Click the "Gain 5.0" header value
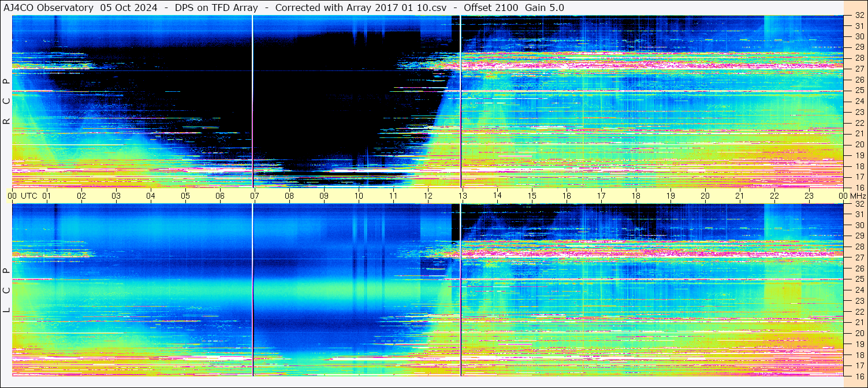 click(x=545, y=8)
